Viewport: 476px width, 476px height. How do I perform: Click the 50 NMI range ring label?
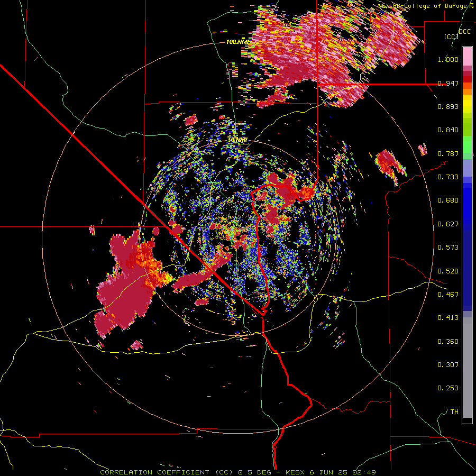coord(237,140)
